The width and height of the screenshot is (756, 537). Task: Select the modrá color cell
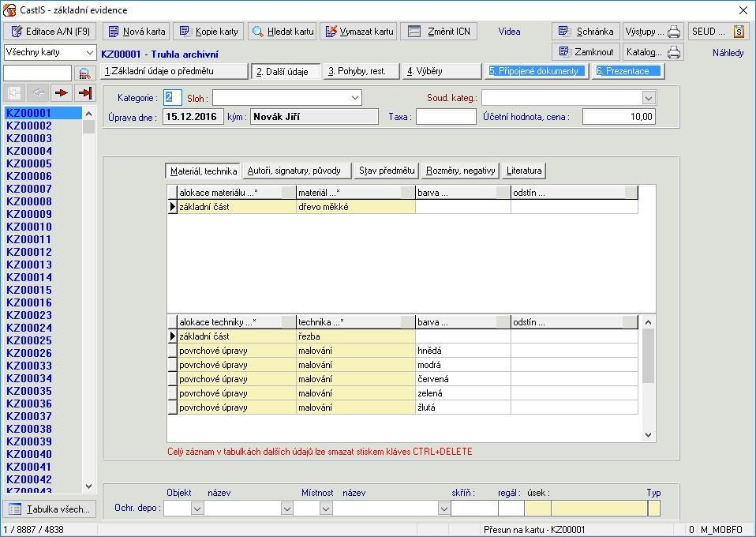point(463,365)
